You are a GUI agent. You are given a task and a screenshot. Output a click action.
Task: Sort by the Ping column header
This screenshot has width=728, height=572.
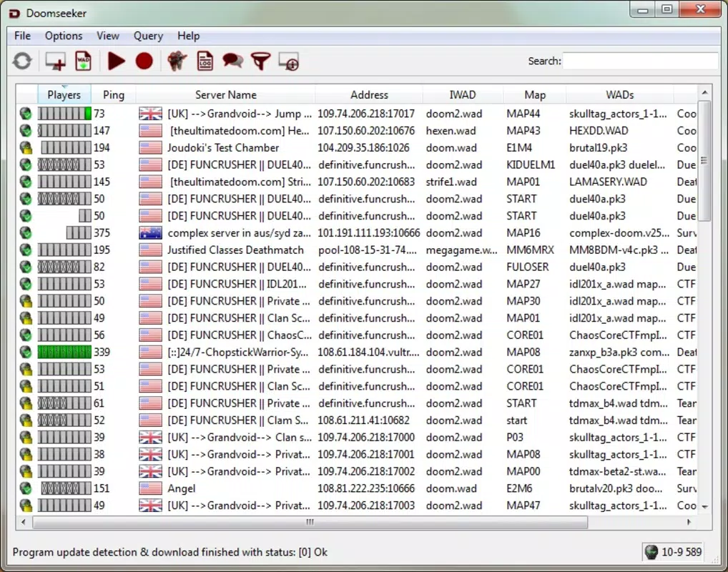tap(114, 94)
